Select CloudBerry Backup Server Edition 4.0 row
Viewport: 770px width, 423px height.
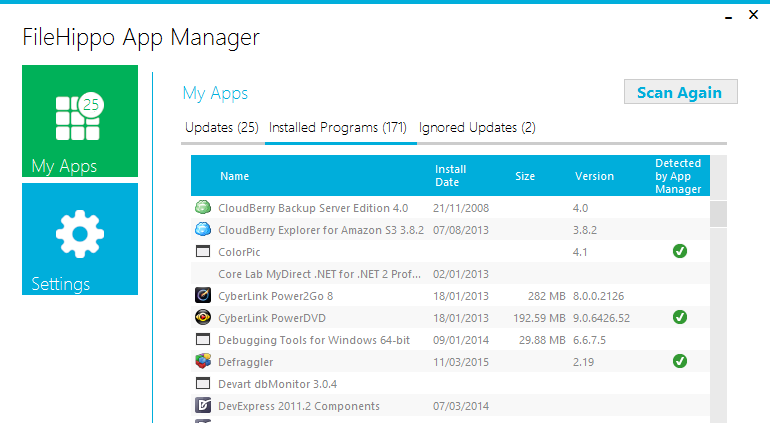[x=450, y=208]
